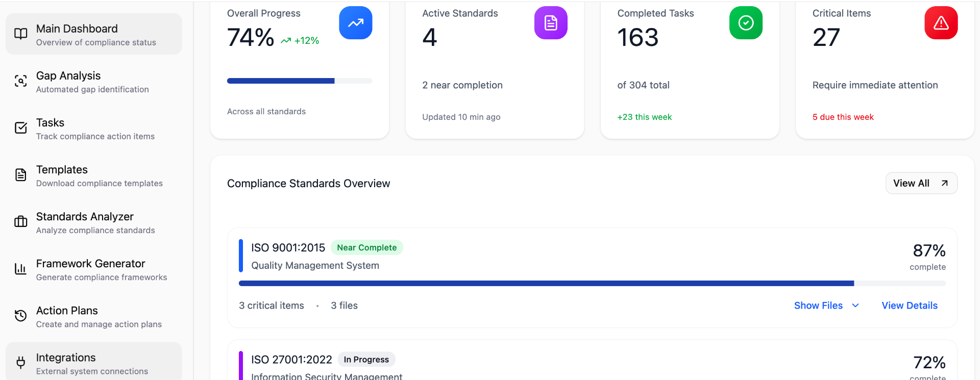Expand Show Files for ISO 9001:2015
This screenshot has width=980, height=380.
[x=827, y=306]
